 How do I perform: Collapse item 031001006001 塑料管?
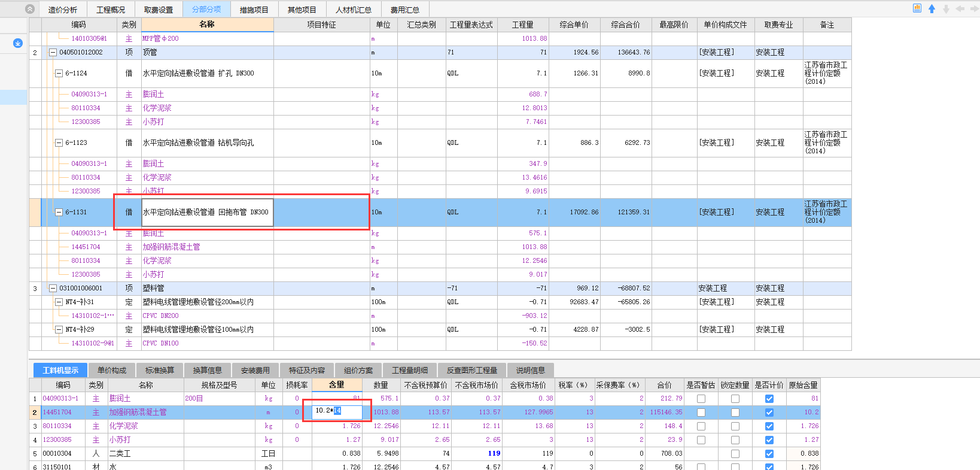click(53, 289)
